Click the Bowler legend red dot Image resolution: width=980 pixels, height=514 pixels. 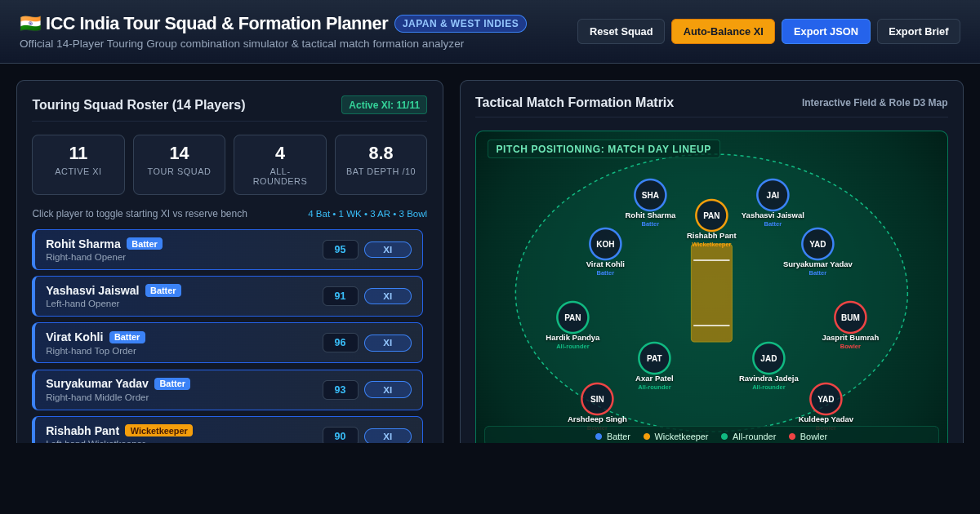click(792, 436)
